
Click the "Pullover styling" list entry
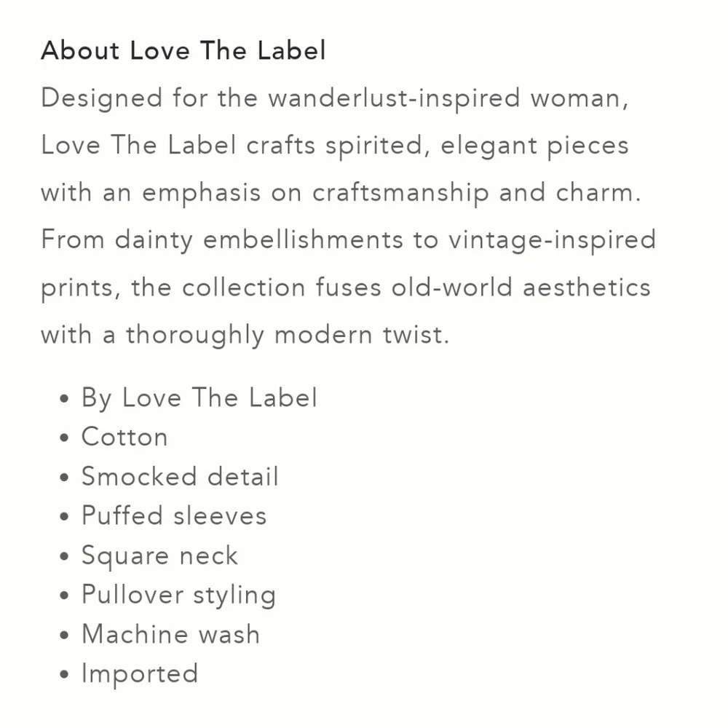pyautogui.click(x=178, y=596)
